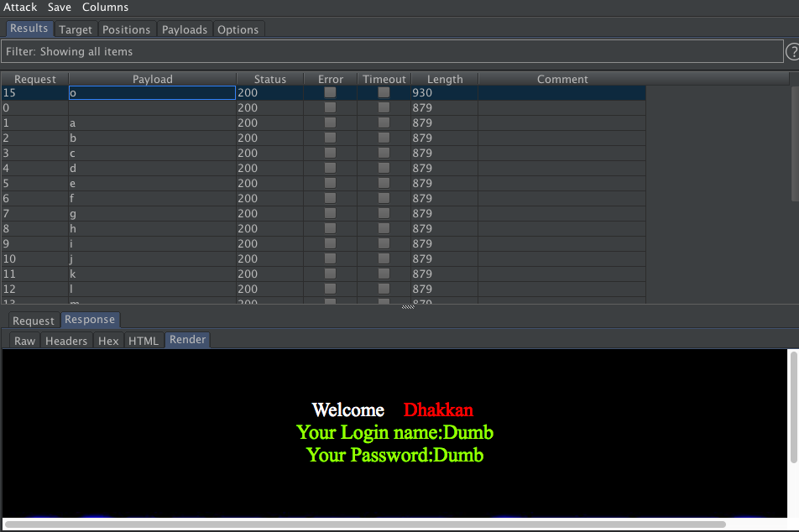Sort by the Timeout column header
The image size is (799, 532).
click(384, 79)
